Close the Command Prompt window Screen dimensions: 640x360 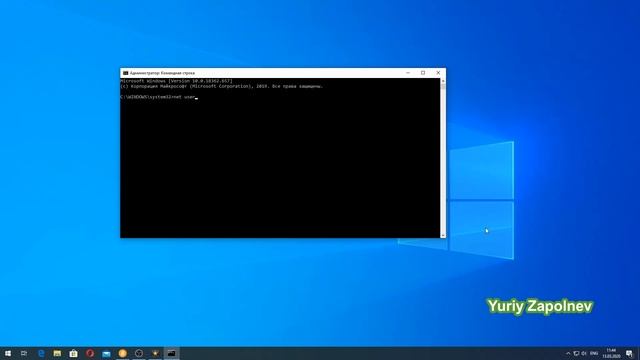point(438,73)
